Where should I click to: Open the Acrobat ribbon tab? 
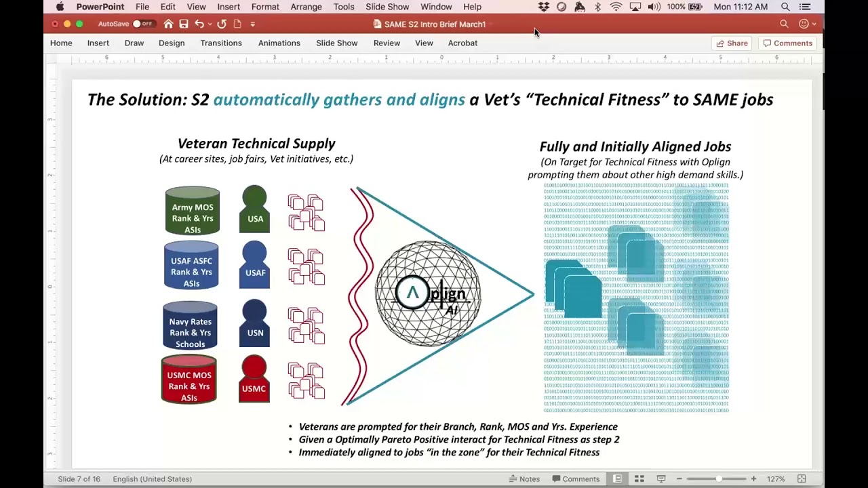point(462,43)
